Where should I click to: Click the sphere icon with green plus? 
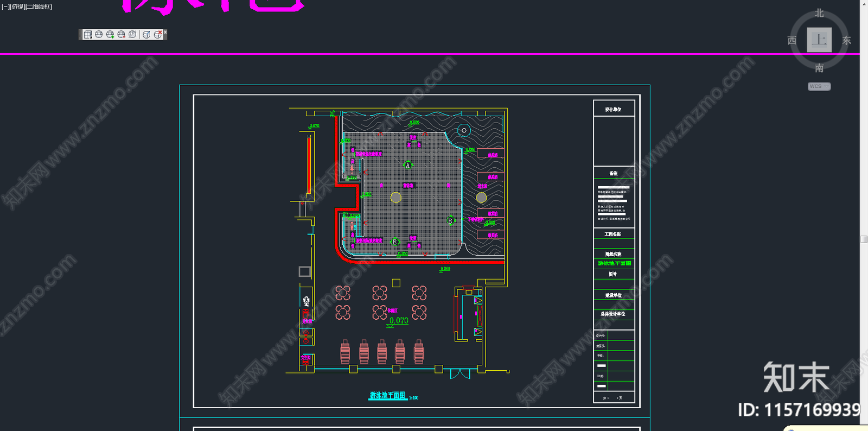[110, 34]
